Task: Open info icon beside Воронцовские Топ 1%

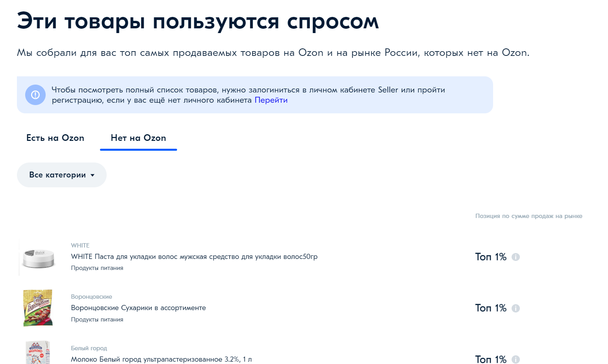Action: coord(516,308)
